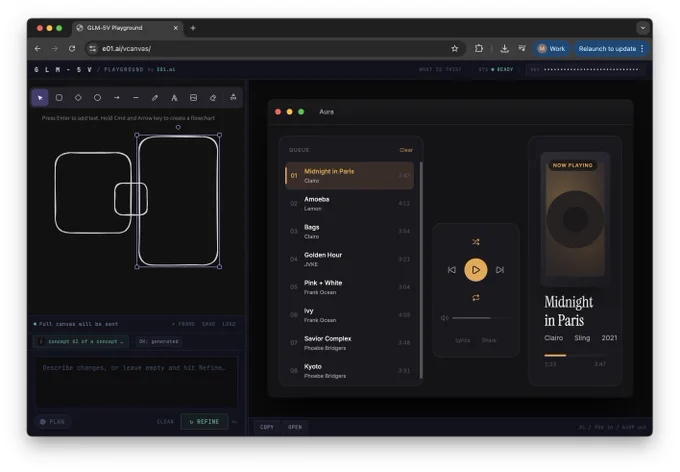
Task: Mute the volume speaker icon
Action: pos(445,318)
